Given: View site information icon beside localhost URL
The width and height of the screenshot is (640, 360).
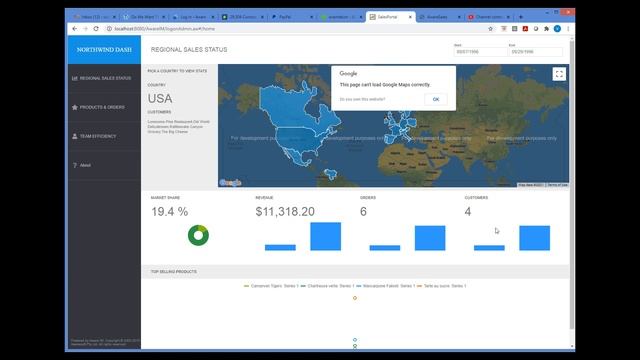Looking at the screenshot, I should pyautogui.click(x=109, y=29).
